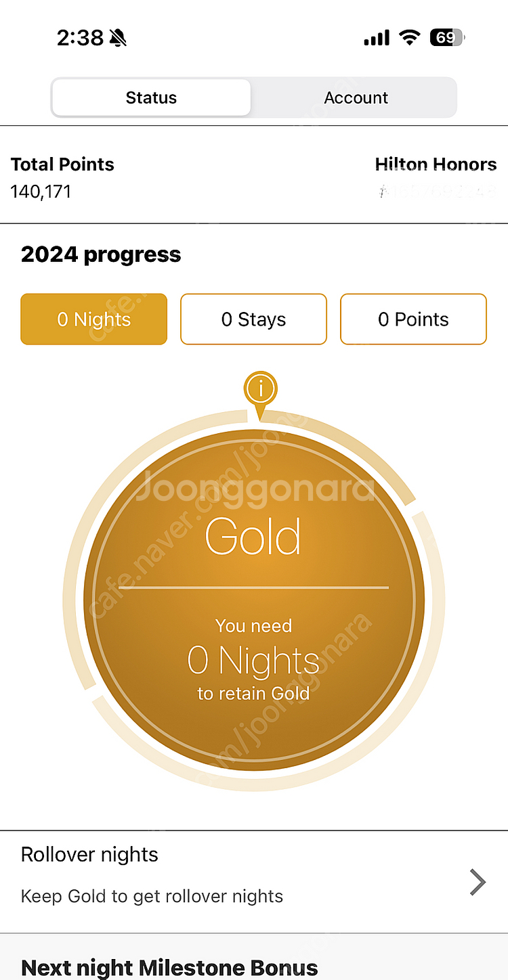Screen dimensions: 508x980
Task: Tap the silent mode bell icon
Action: tap(118, 38)
